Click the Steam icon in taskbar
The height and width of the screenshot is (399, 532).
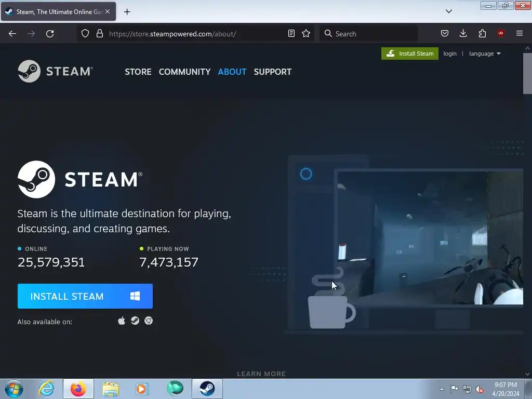[x=207, y=389]
